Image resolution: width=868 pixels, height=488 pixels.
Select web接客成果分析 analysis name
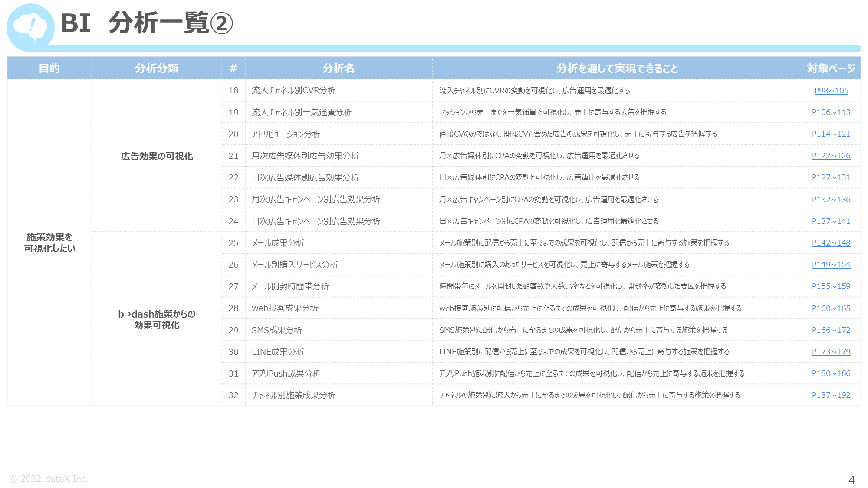point(285,308)
